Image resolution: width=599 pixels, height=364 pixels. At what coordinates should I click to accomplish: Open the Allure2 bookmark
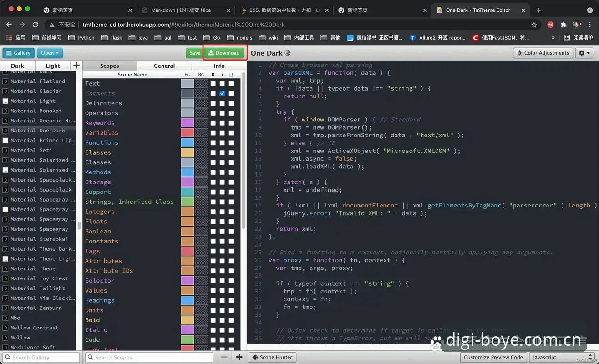437,38
